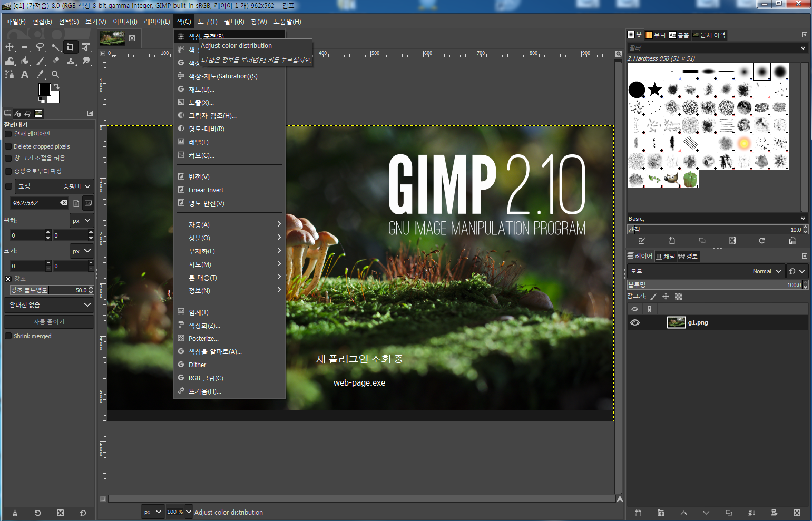
Task: Enable the '창 크기 조절을 허용' checkbox
Action: click(x=8, y=158)
